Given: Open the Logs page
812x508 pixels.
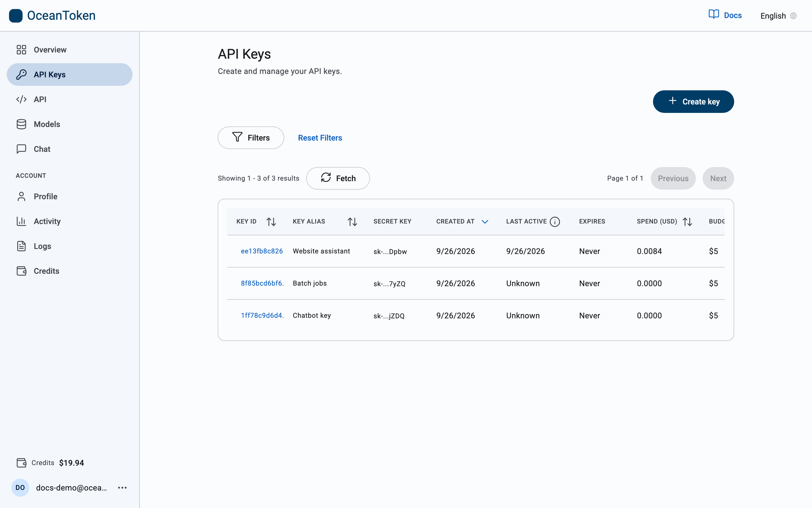Looking at the screenshot, I should pos(69,246).
